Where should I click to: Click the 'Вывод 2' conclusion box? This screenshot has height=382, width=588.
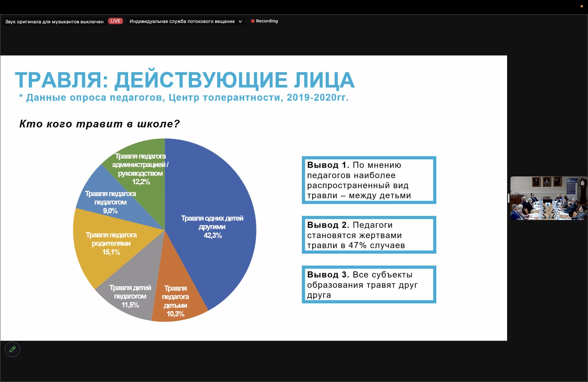(x=369, y=235)
